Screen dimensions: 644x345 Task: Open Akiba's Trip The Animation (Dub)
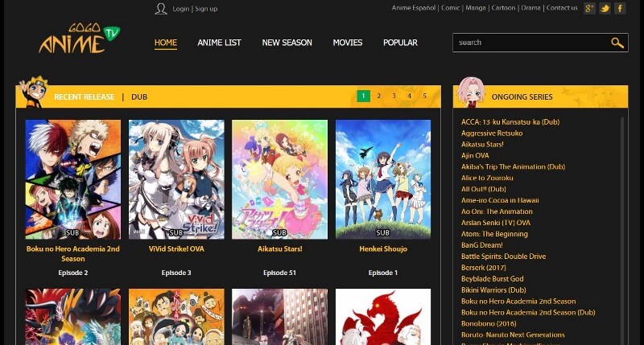pos(513,166)
